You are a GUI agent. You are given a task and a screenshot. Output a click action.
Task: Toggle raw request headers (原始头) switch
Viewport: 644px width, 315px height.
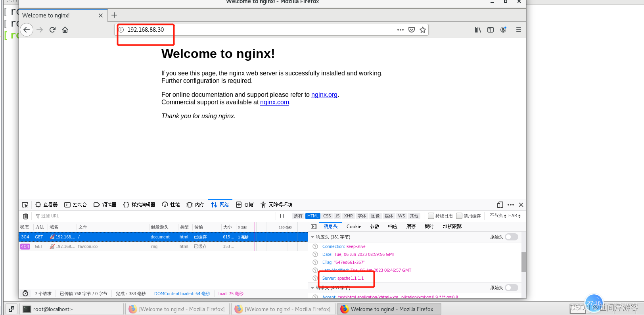point(512,288)
